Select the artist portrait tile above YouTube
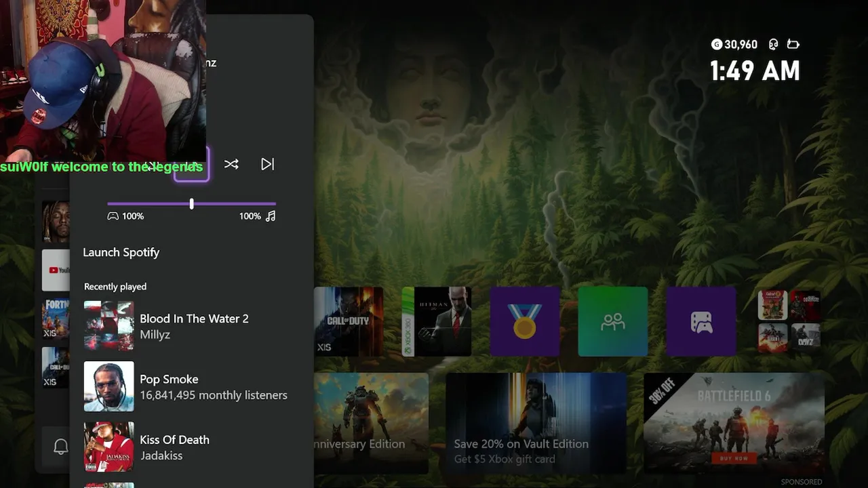This screenshot has width=868, height=488. coord(56,221)
